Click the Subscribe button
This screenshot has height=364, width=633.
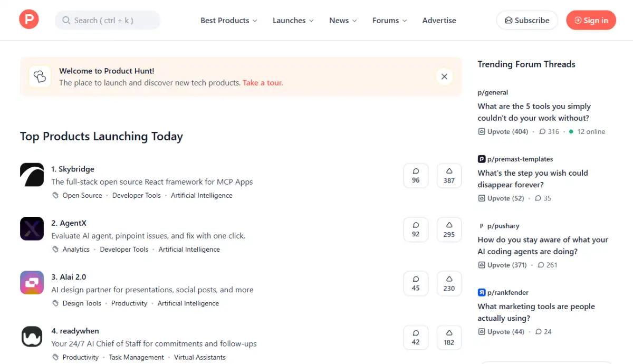[x=527, y=20]
